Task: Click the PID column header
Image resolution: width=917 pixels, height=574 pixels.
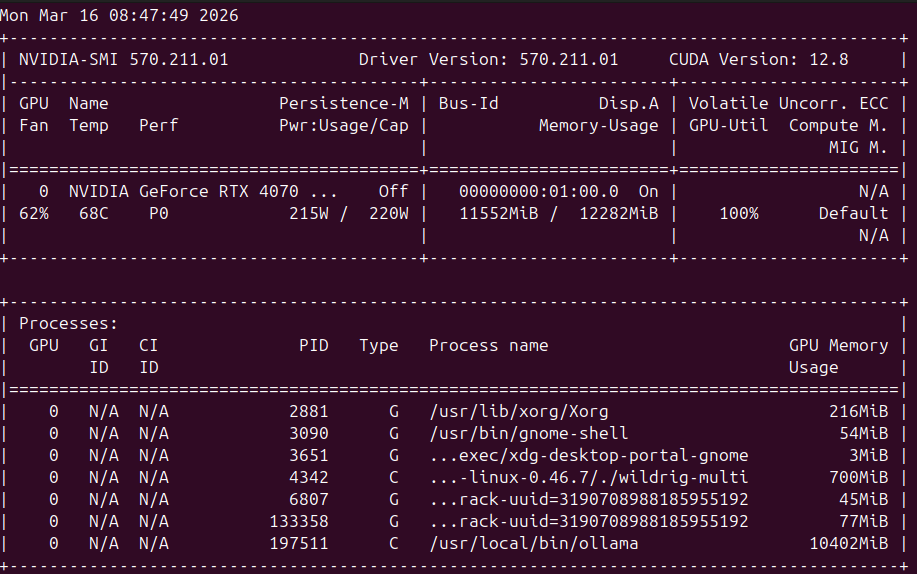Action: [x=313, y=346]
